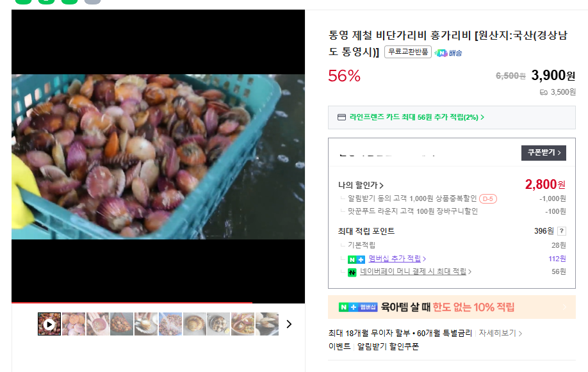588x372 pixels.
Task: Open 알림받기 할인쿠폰 event link
Action: point(388,346)
